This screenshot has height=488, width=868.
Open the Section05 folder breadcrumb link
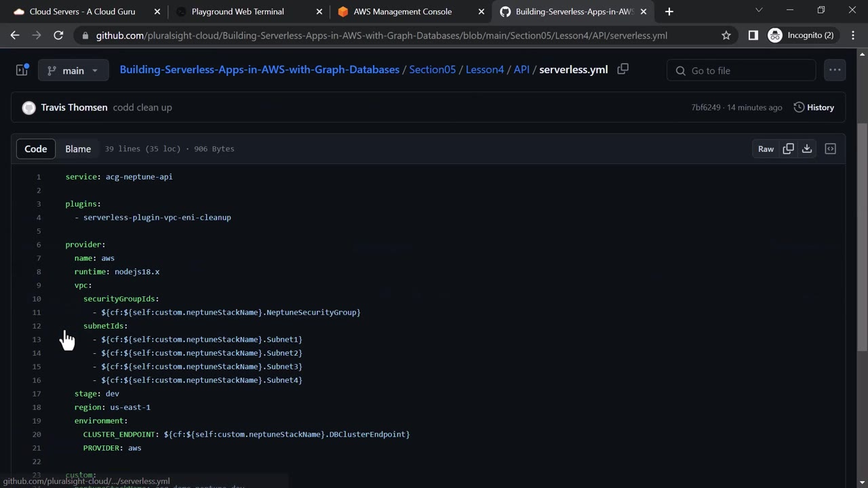[x=432, y=69]
